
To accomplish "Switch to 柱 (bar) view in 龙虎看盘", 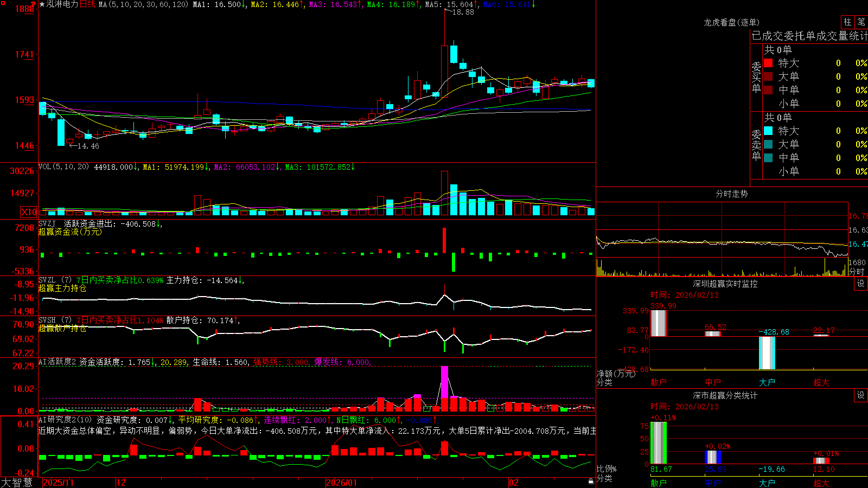I will [847, 22].
